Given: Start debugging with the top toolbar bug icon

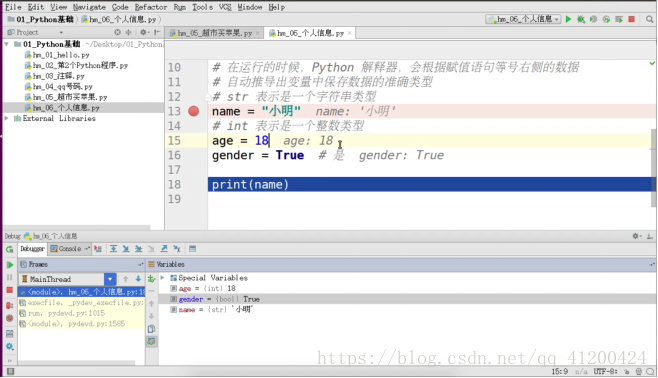Looking at the screenshot, I should pos(581,19).
